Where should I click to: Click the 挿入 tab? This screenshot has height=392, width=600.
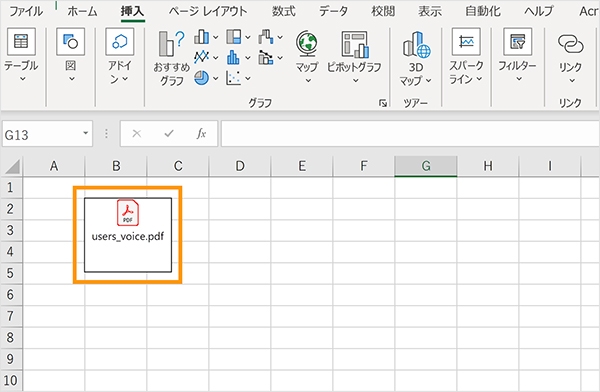pos(132,11)
